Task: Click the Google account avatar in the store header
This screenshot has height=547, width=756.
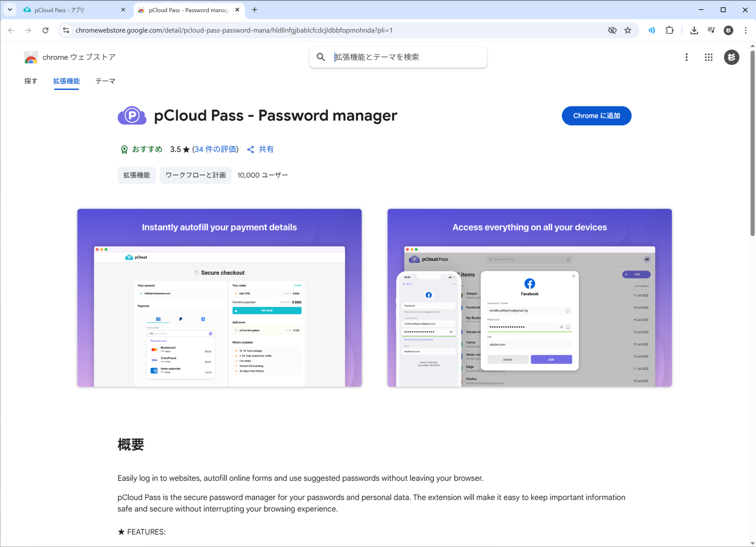Action: [x=732, y=57]
